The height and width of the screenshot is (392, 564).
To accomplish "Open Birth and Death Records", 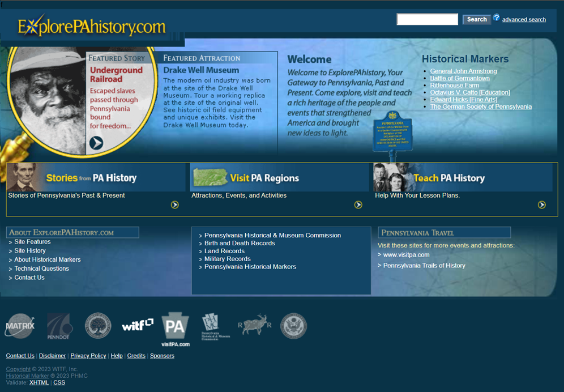I will pos(240,244).
